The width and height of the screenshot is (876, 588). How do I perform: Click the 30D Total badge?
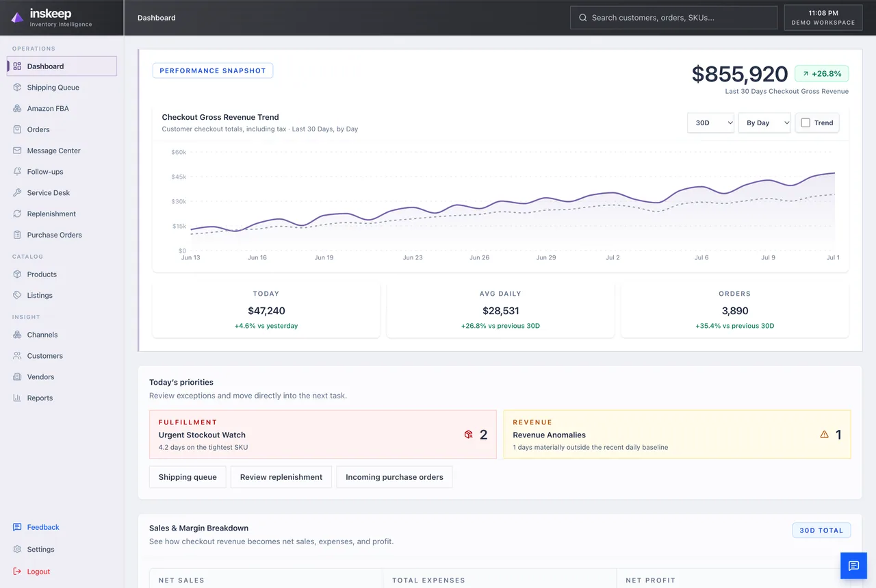click(822, 531)
